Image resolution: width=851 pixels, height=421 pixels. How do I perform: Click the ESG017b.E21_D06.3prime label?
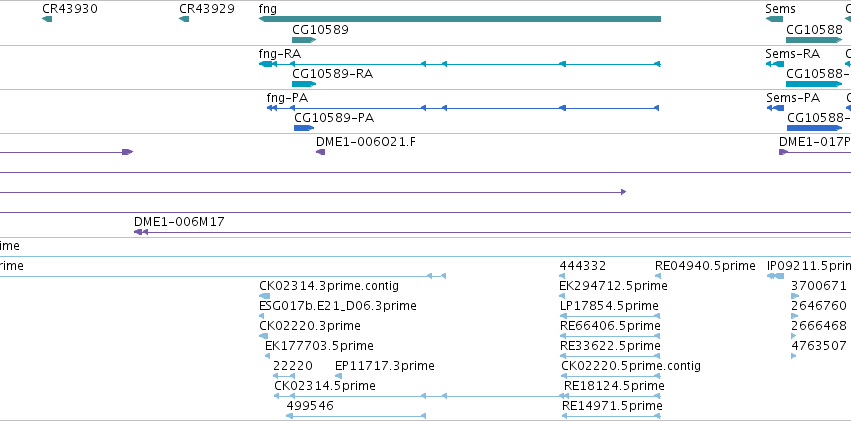coord(338,306)
